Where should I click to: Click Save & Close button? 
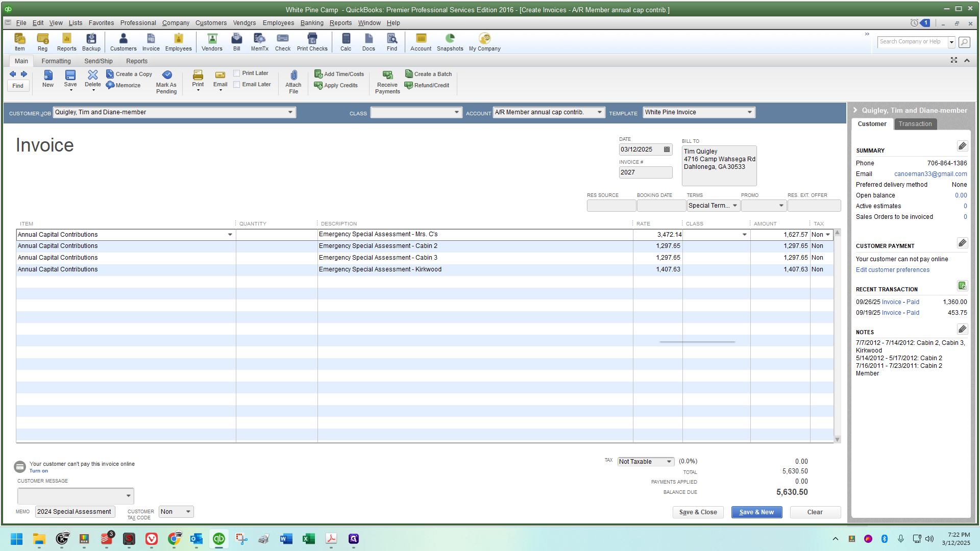pyautogui.click(x=698, y=512)
